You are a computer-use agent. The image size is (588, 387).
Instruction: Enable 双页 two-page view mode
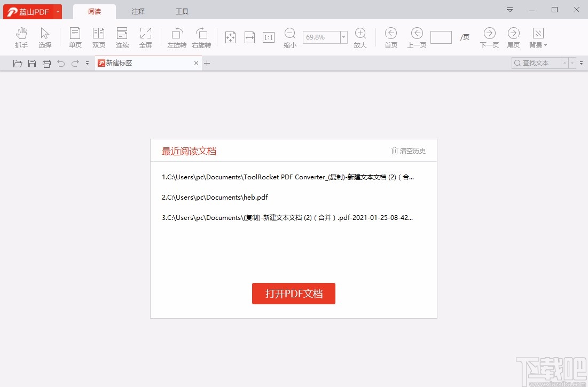(98, 37)
